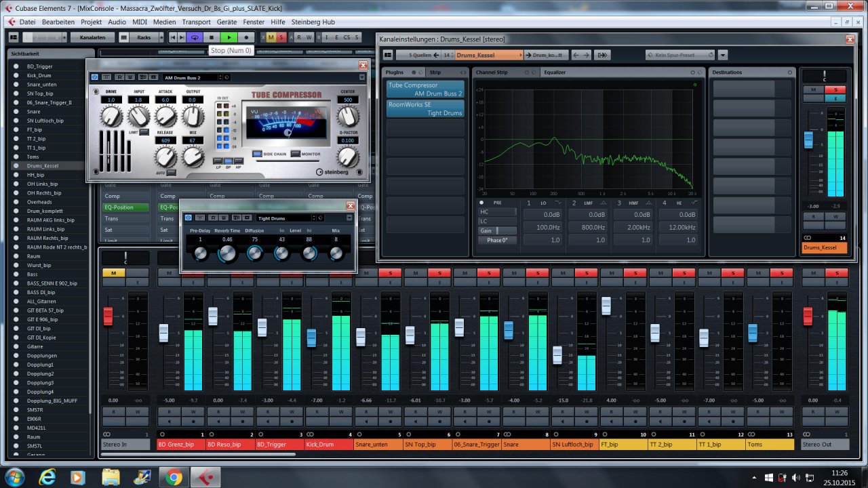Open Kein Spur-Preset track preset field
Screen dimensions: 868x488
(x=679, y=55)
